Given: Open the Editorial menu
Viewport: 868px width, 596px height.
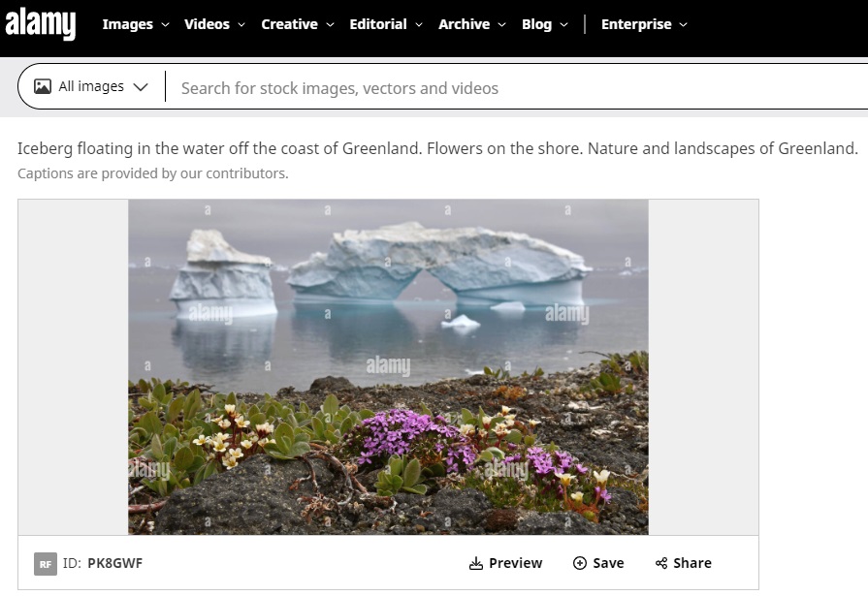Looking at the screenshot, I should (386, 24).
